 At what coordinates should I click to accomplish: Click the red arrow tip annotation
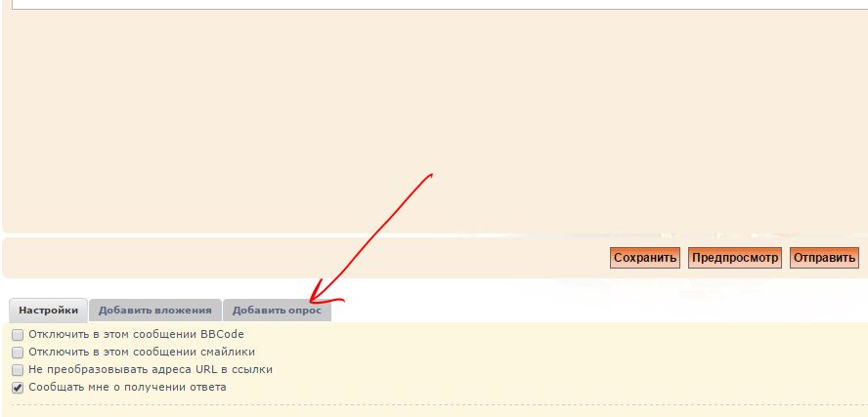(311, 301)
